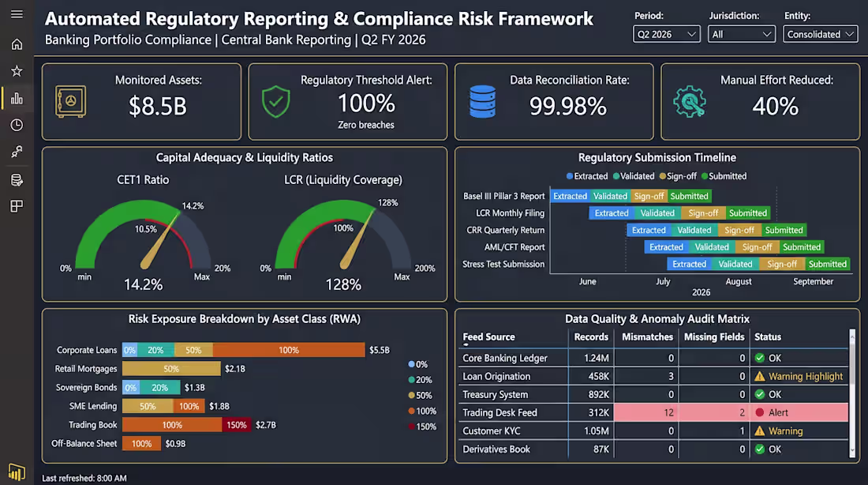The image size is (868, 485).
Task: Select the bar chart reports icon
Action: click(x=17, y=98)
